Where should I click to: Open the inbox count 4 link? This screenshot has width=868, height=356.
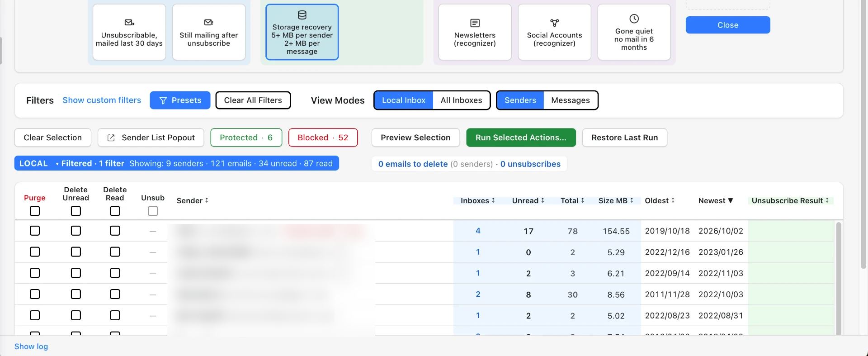point(478,231)
